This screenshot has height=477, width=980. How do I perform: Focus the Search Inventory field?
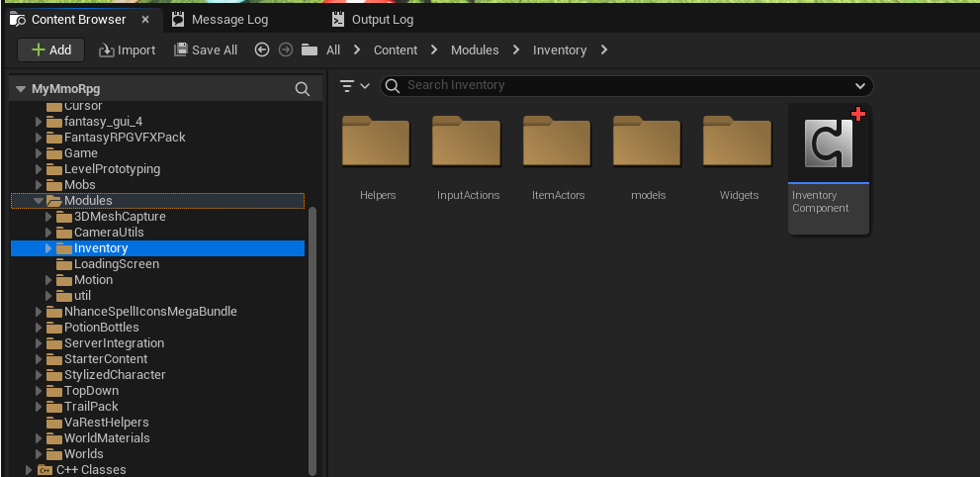tap(626, 86)
